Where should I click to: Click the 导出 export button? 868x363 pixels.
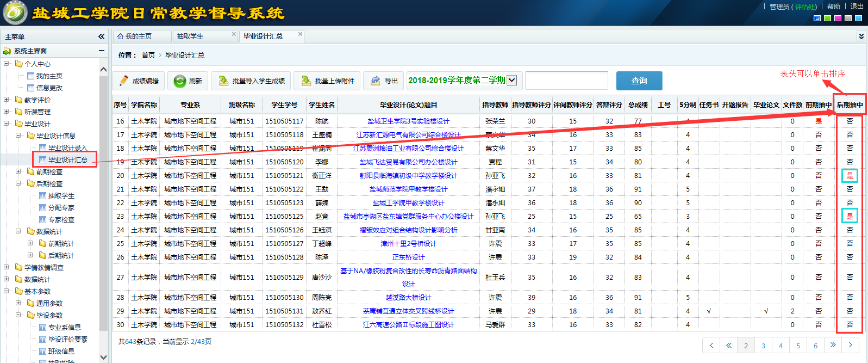(384, 81)
